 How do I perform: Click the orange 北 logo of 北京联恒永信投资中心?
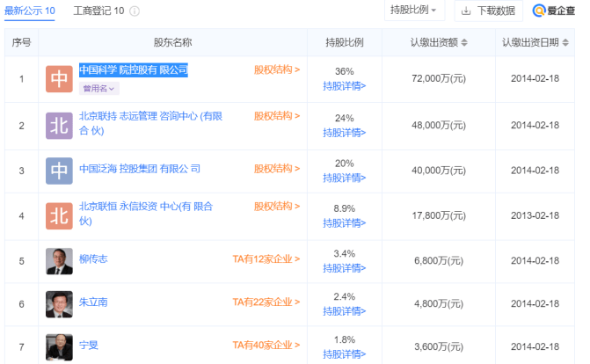pyautogui.click(x=59, y=216)
